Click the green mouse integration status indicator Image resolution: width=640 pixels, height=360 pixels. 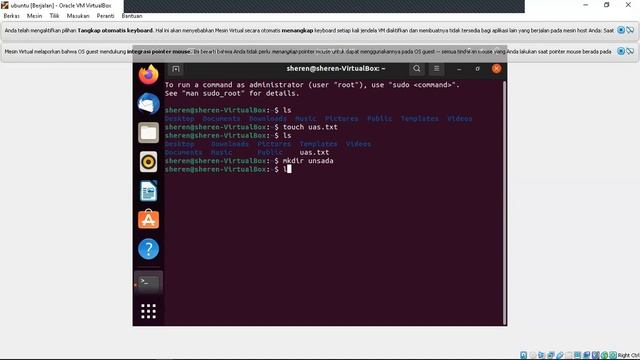(x=604, y=355)
